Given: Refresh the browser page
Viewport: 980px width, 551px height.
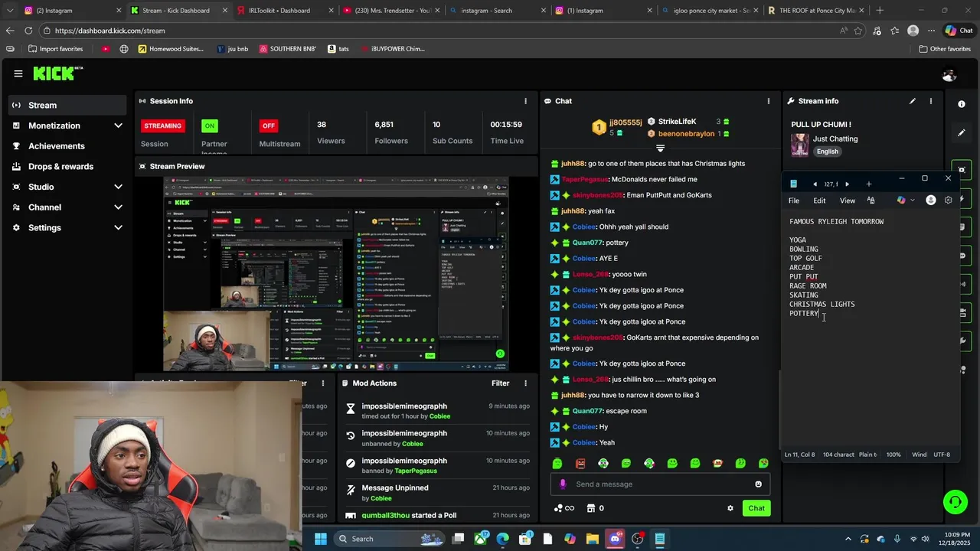Looking at the screenshot, I should click(28, 31).
